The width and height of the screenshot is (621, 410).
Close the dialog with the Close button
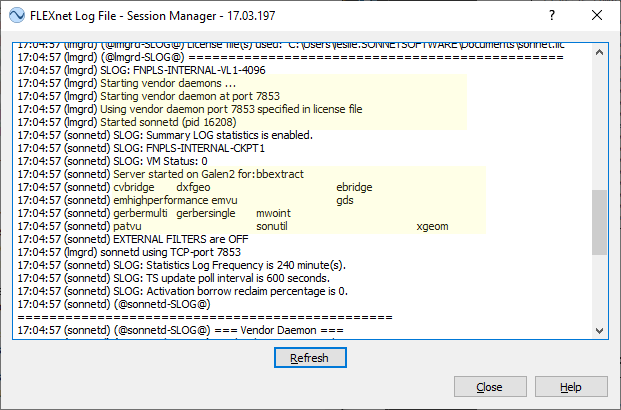tap(490, 387)
